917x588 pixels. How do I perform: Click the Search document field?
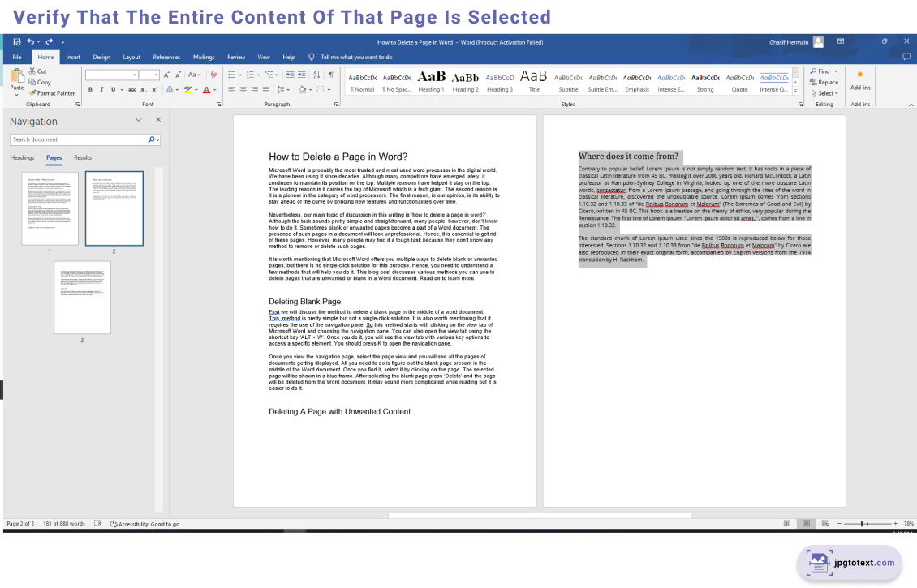pos(79,139)
